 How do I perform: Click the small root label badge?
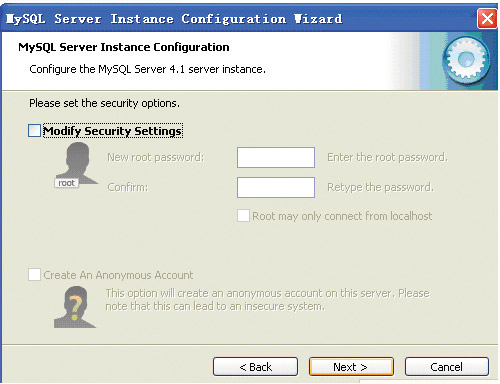66,183
